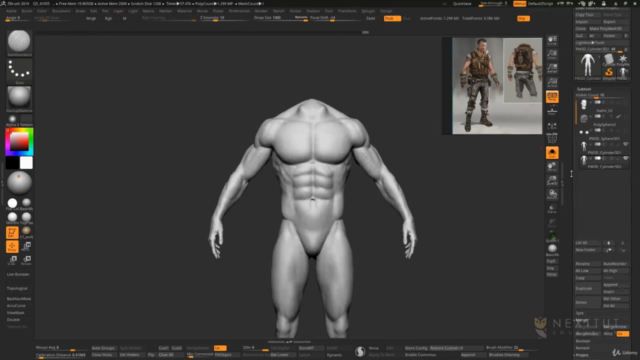The image size is (640, 360).
Task: Toggle the Dsub draw mode button
Action: click(392, 18)
